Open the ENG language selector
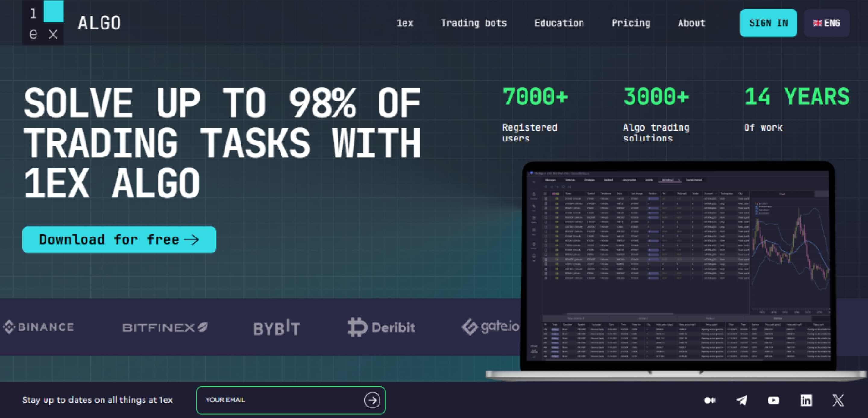This screenshot has width=868, height=418. [826, 23]
